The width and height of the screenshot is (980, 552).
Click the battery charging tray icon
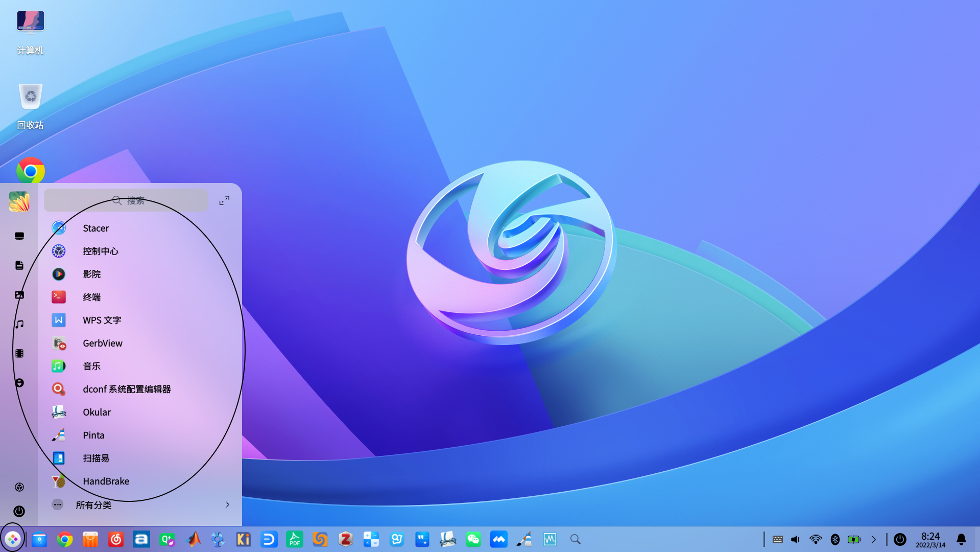(x=854, y=539)
